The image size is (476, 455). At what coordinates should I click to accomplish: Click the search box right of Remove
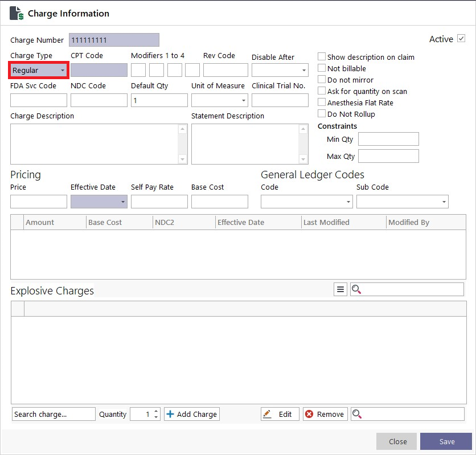(408, 414)
